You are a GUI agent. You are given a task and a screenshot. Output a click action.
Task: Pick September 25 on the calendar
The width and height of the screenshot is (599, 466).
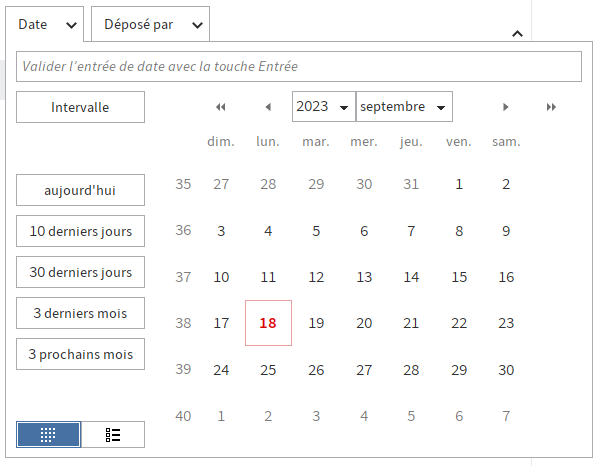click(x=268, y=370)
